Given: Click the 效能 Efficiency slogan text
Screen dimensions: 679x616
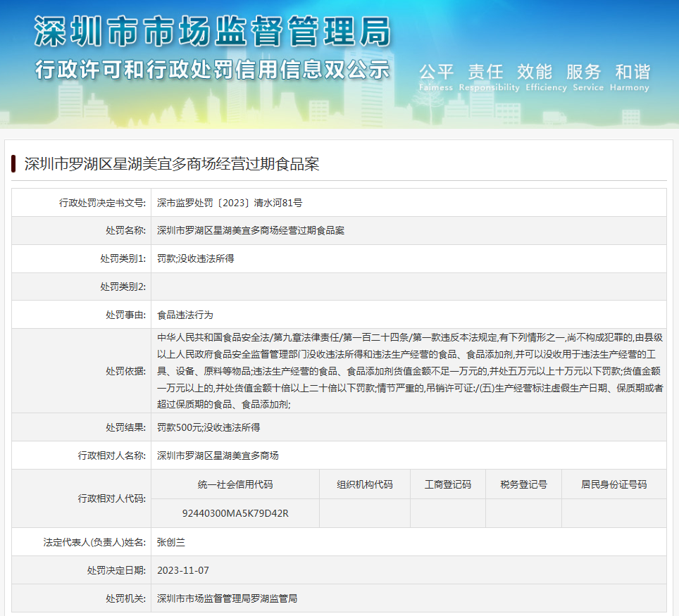Looking at the screenshot, I should point(534,73).
